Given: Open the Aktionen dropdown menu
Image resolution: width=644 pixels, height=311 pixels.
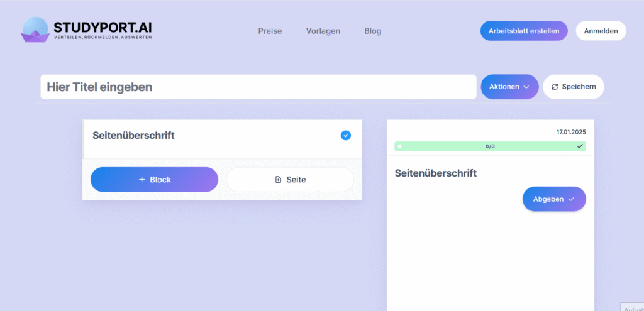Looking at the screenshot, I should [509, 87].
